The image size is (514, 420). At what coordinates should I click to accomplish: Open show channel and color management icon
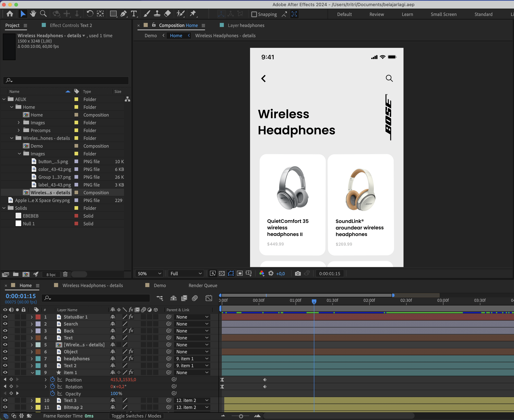[x=262, y=273]
